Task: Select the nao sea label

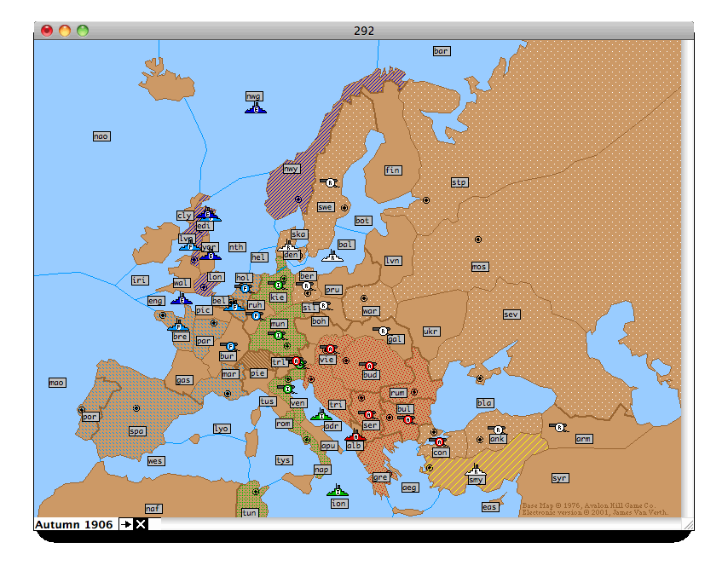Action: (x=101, y=136)
